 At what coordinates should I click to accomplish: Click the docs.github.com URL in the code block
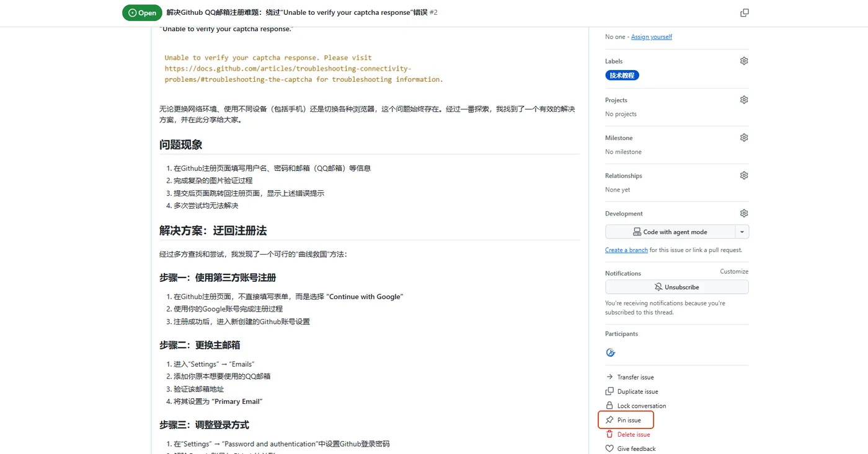[288, 74]
